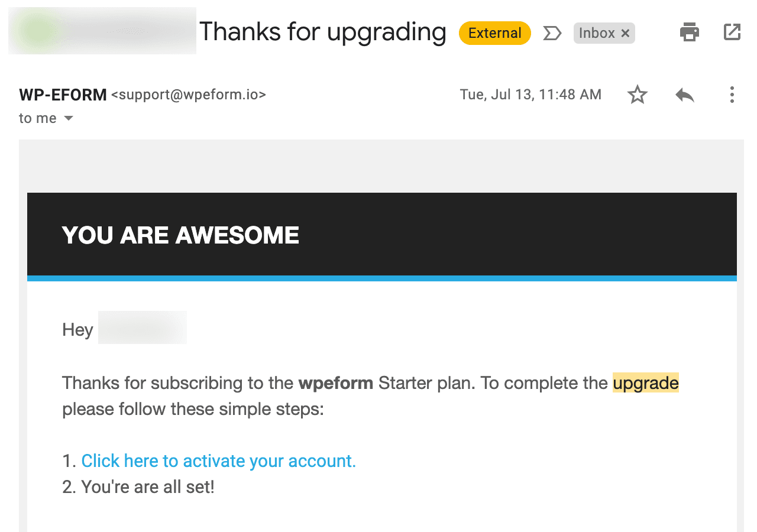Click the yellow External badge
The height and width of the screenshot is (532, 757).
click(494, 33)
